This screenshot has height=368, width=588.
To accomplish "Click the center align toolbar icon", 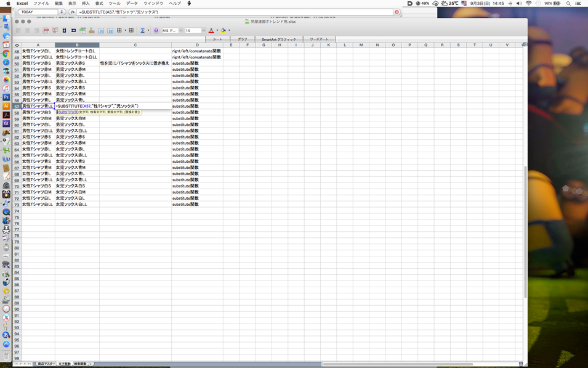I will point(27,30).
